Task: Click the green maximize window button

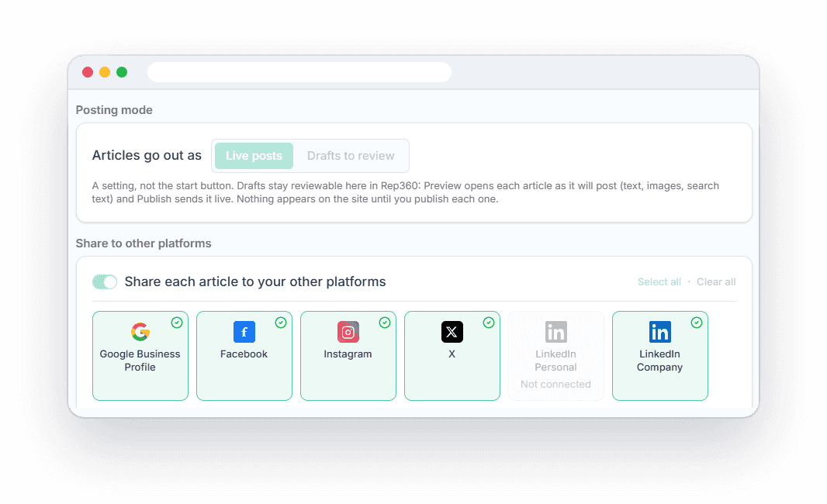Action: pos(122,72)
